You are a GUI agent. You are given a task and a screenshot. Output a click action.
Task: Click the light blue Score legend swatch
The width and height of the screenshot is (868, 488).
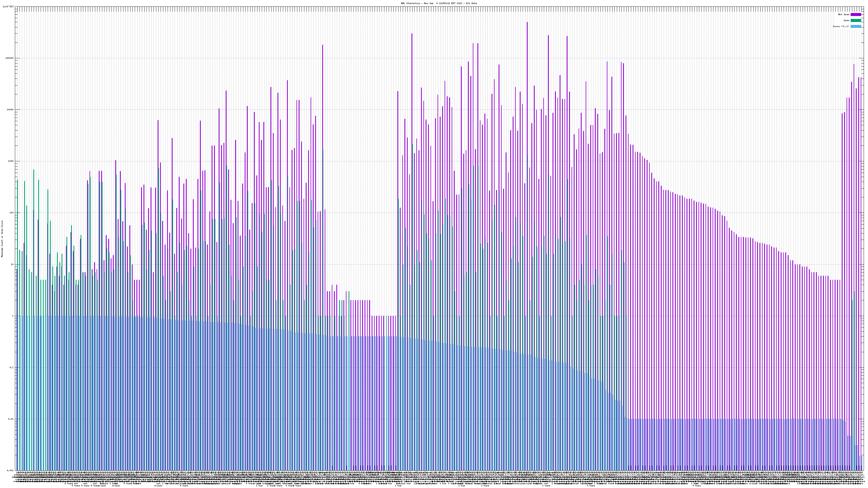point(856,26)
